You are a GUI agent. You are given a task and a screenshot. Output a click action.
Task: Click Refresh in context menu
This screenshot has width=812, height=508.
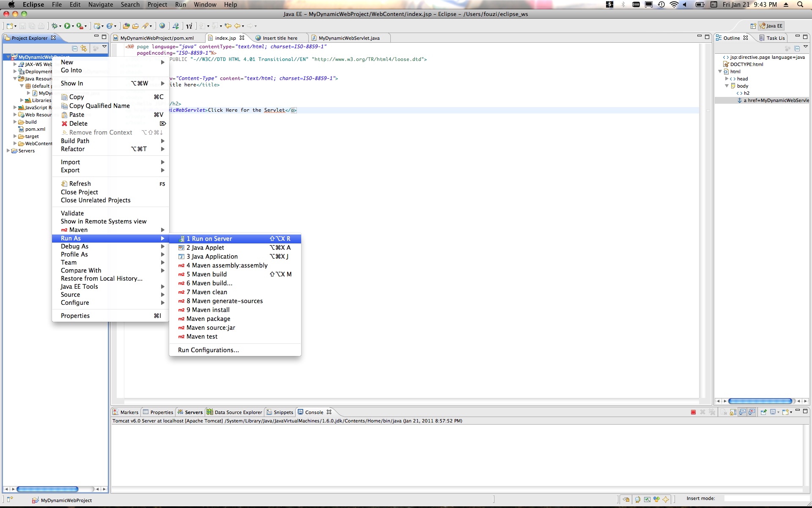(110, 184)
